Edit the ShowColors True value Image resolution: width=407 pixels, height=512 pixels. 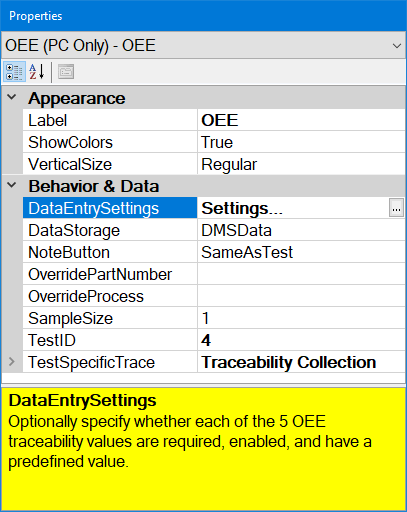click(301, 142)
